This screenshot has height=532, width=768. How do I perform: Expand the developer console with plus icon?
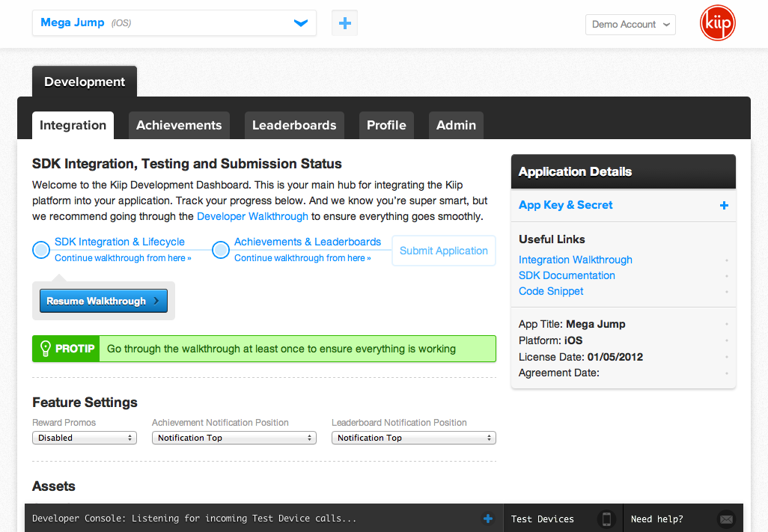point(488,519)
